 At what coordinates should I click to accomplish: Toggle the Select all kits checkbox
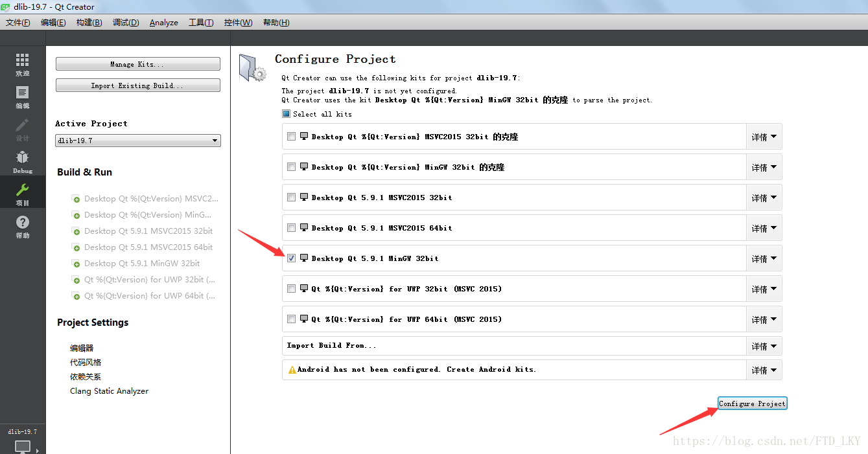pyautogui.click(x=287, y=114)
